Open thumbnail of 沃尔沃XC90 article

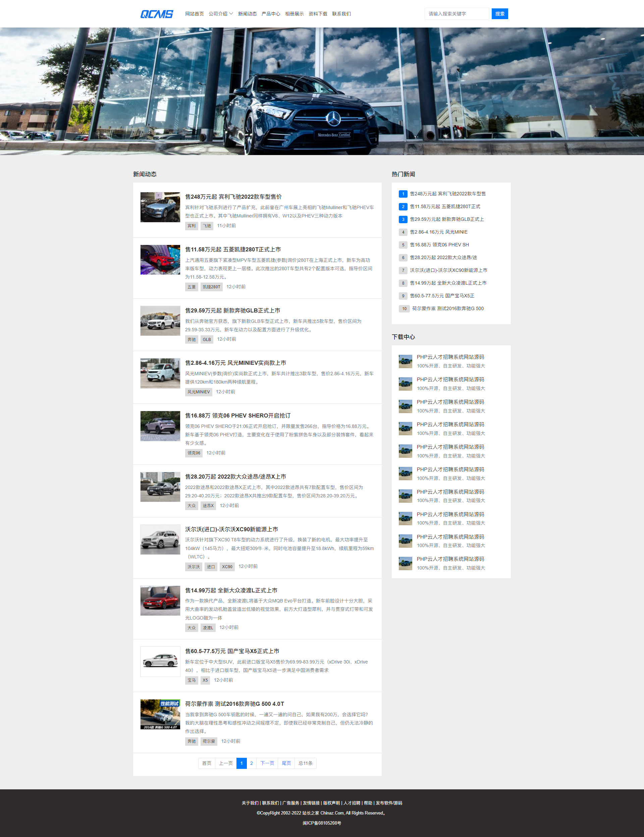pyautogui.click(x=160, y=539)
